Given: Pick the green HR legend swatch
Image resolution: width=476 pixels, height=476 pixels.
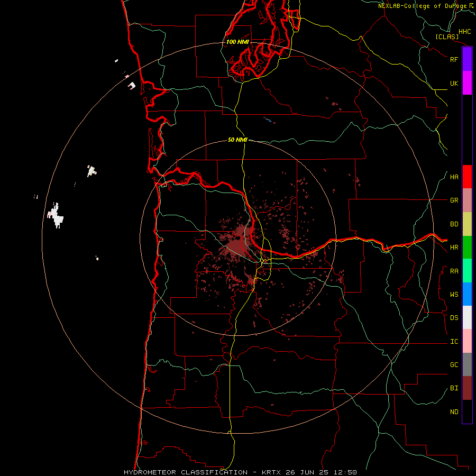Looking at the screenshot, I should coord(467,248).
